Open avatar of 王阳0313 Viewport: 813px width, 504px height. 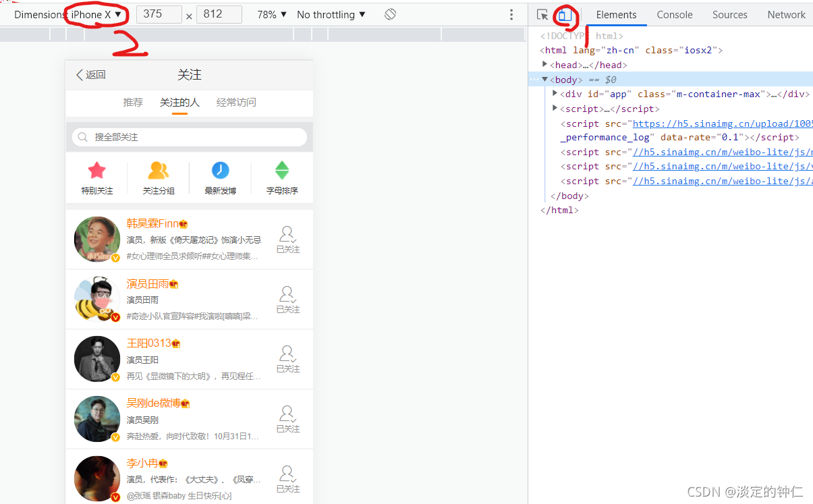point(97,359)
